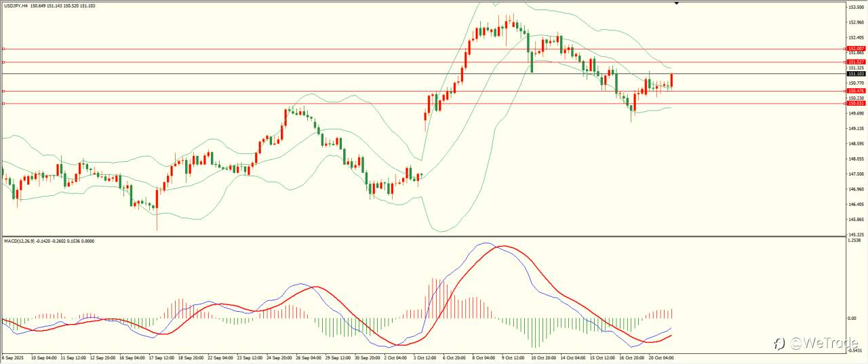
Task: Click the 153.500 price scale label
Action: (856, 7)
